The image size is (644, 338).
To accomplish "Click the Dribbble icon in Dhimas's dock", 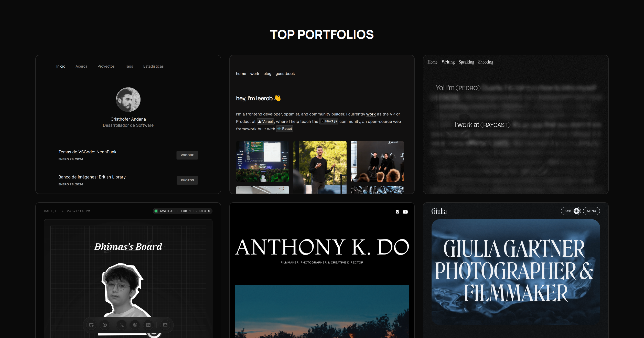I will coord(135,325).
